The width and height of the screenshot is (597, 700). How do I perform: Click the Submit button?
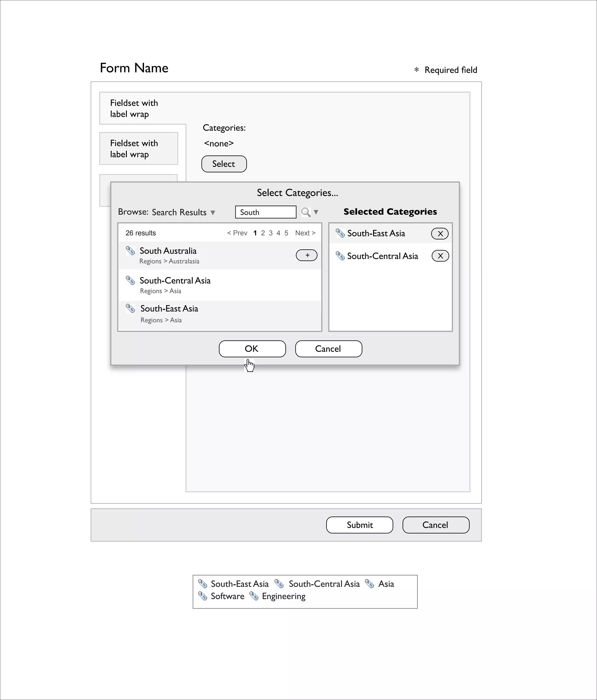pos(360,525)
